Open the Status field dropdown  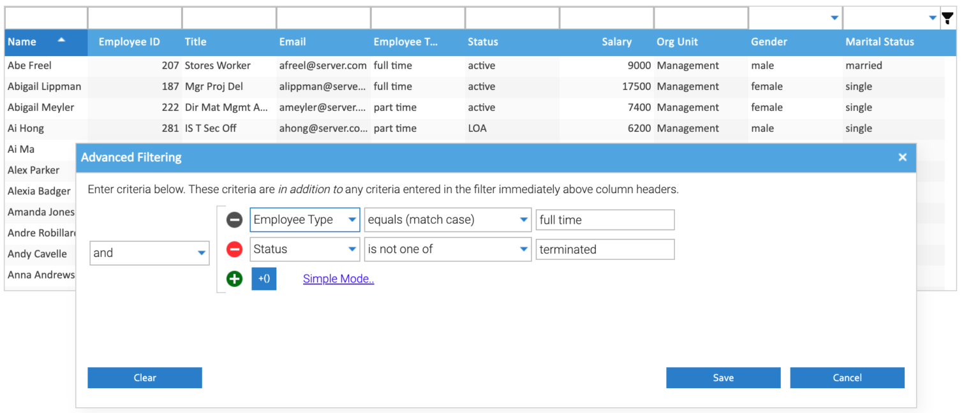352,249
